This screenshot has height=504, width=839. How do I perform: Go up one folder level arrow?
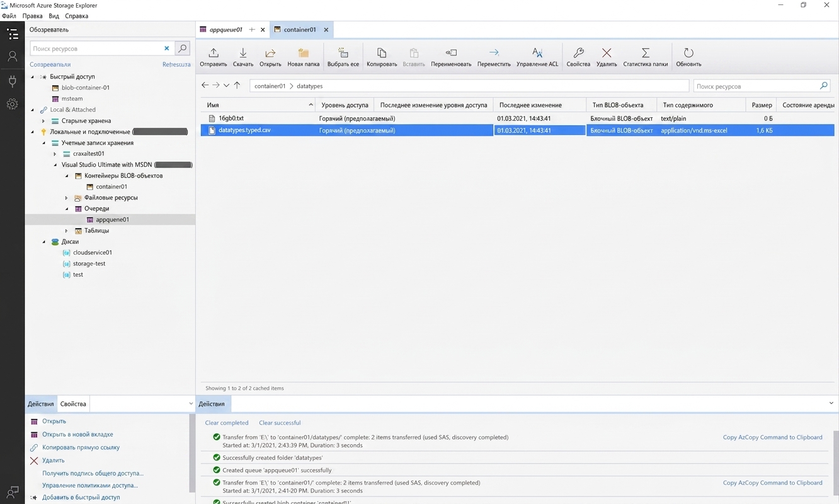coord(237,85)
